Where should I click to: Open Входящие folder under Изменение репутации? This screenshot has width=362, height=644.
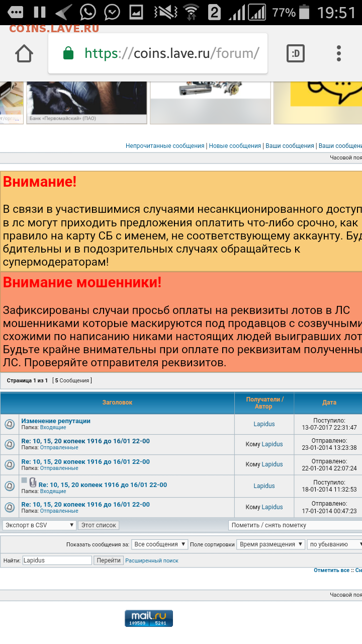coord(53,427)
